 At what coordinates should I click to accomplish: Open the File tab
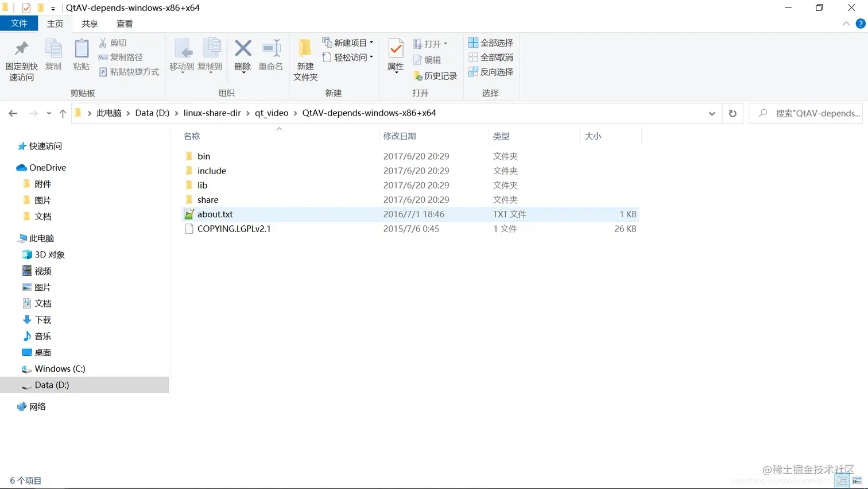pos(19,23)
